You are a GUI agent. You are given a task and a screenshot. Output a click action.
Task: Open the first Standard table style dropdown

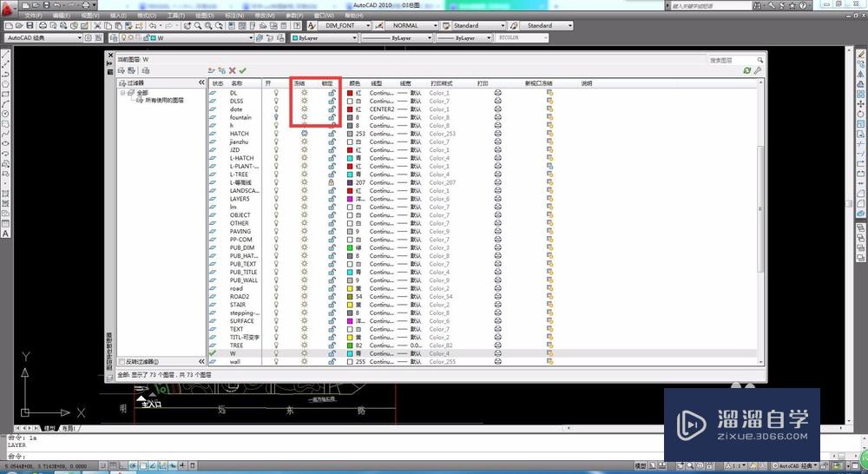(x=479, y=25)
